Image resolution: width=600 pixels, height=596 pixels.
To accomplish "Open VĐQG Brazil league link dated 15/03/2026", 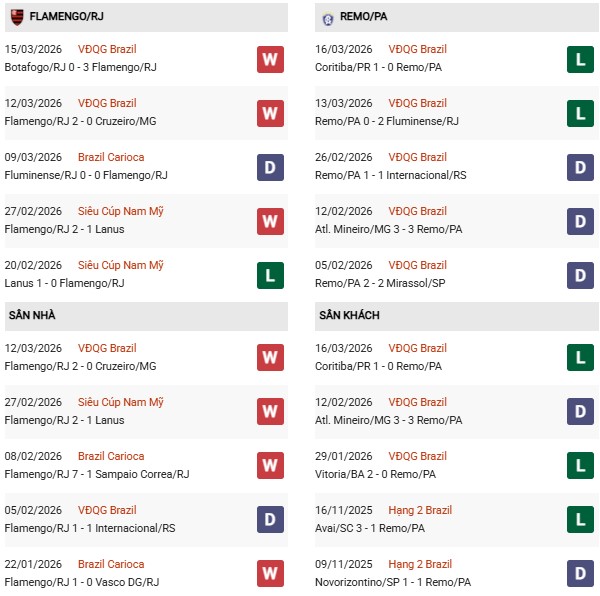I will pyautogui.click(x=107, y=49).
